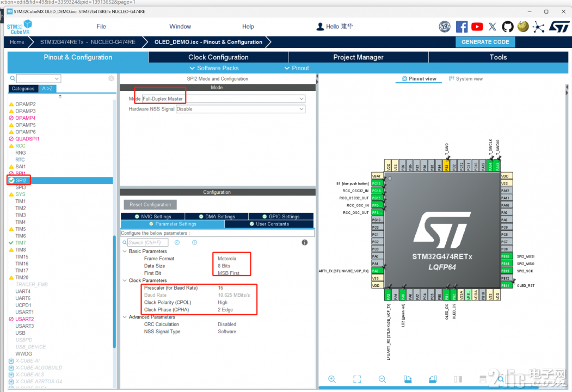Click the STM32CubeMX logo
The image size is (572, 392).
20,27
